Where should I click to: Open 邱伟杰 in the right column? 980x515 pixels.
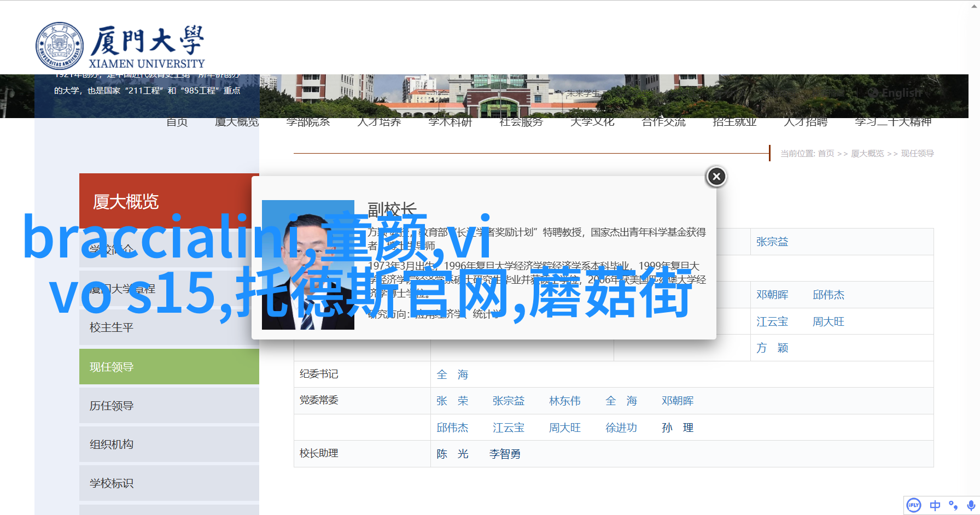click(x=829, y=295)
